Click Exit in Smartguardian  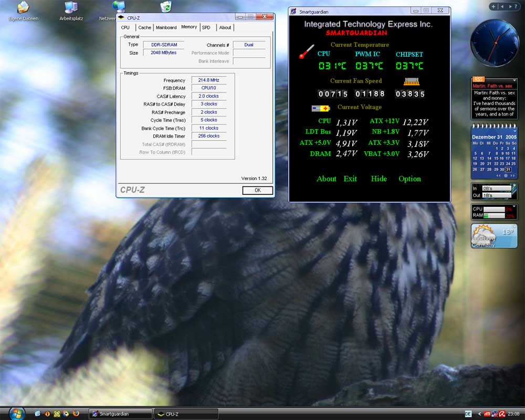pyautogui.click(x=350, y=179)
